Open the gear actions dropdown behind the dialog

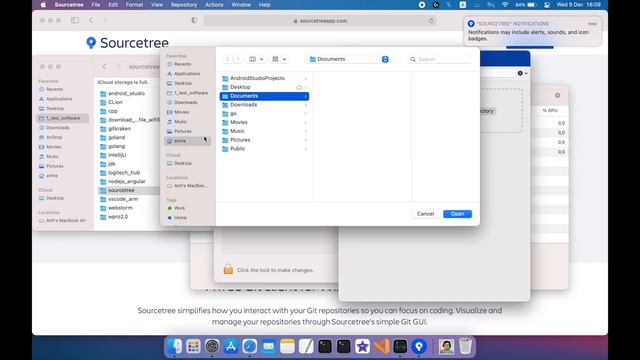click(x=522, y=73)
